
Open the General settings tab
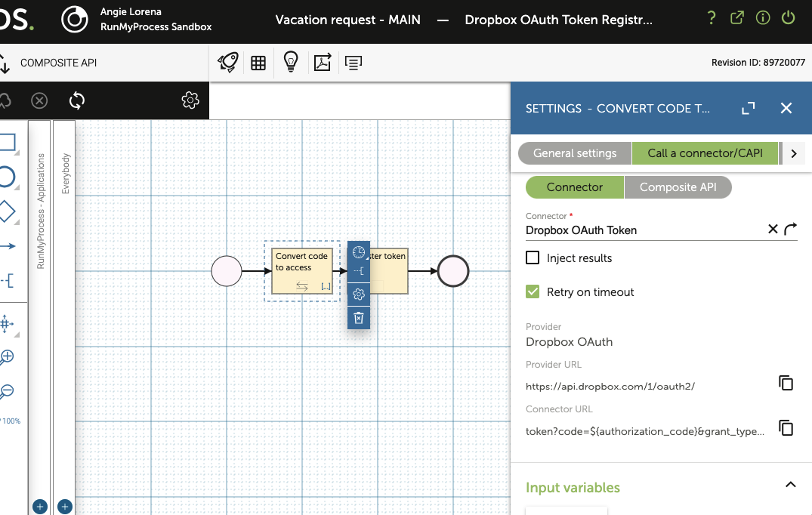pyautogui.click(x=574, y=153)
